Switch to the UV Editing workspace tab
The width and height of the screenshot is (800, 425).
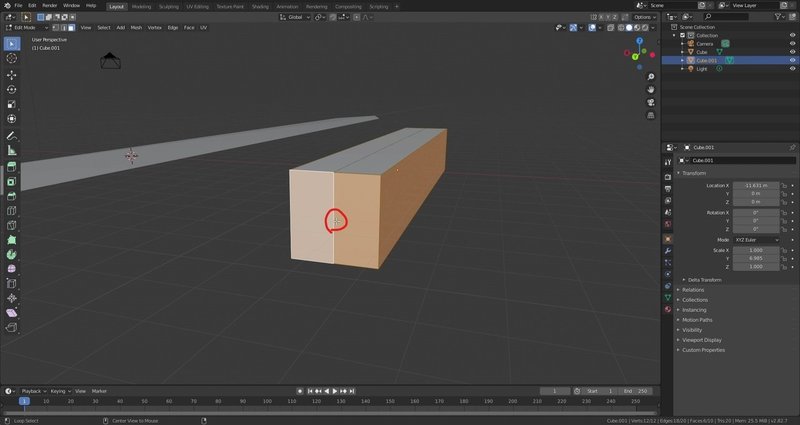pyautogui.click(x=197, y=7)
